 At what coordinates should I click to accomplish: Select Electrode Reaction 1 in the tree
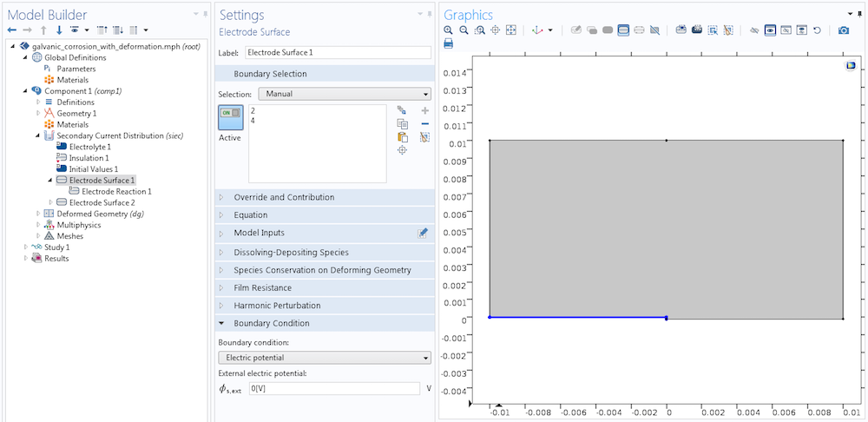[116, 191]
